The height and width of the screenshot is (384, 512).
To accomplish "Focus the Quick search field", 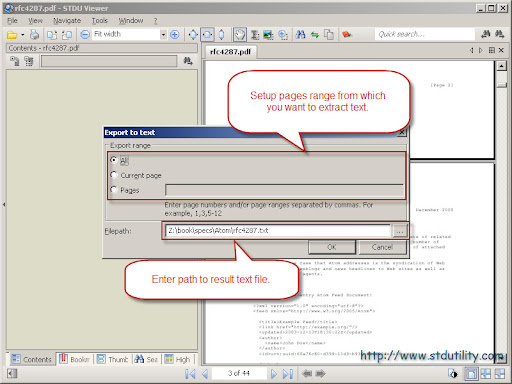I will [x=425, y=34].
